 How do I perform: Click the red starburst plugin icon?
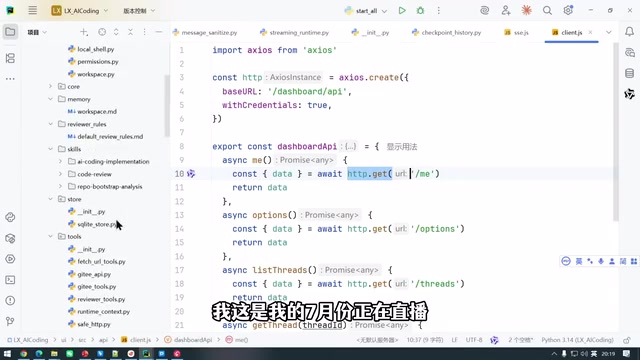(x=527, y=11)
